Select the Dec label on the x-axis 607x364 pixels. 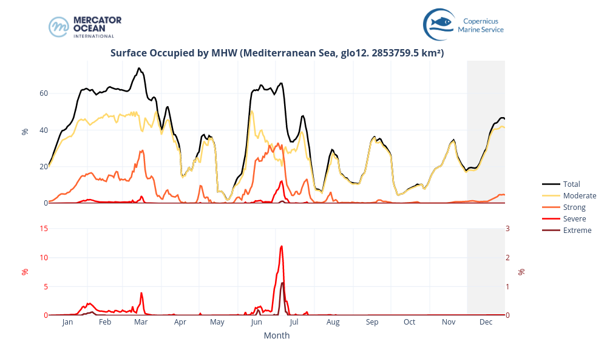point(486,322)
